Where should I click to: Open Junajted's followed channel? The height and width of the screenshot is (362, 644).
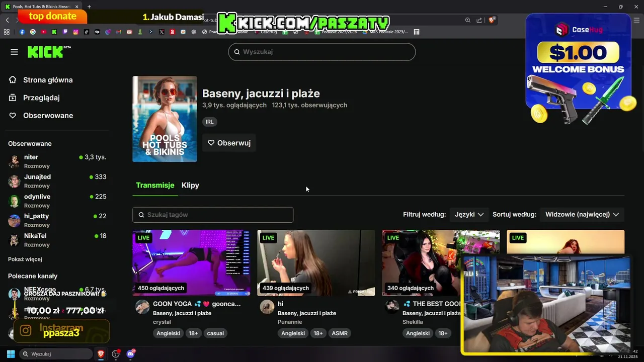pos(57,180)
